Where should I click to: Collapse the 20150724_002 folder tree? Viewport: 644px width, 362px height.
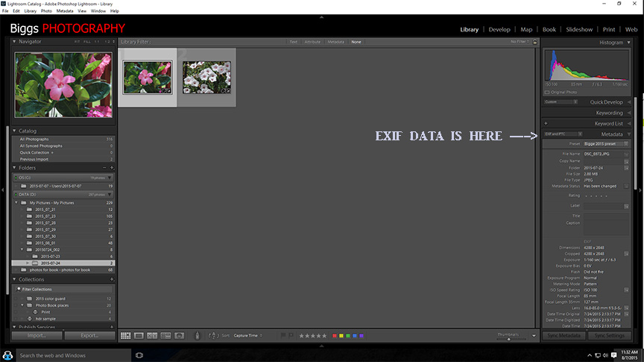click(22, 250)
